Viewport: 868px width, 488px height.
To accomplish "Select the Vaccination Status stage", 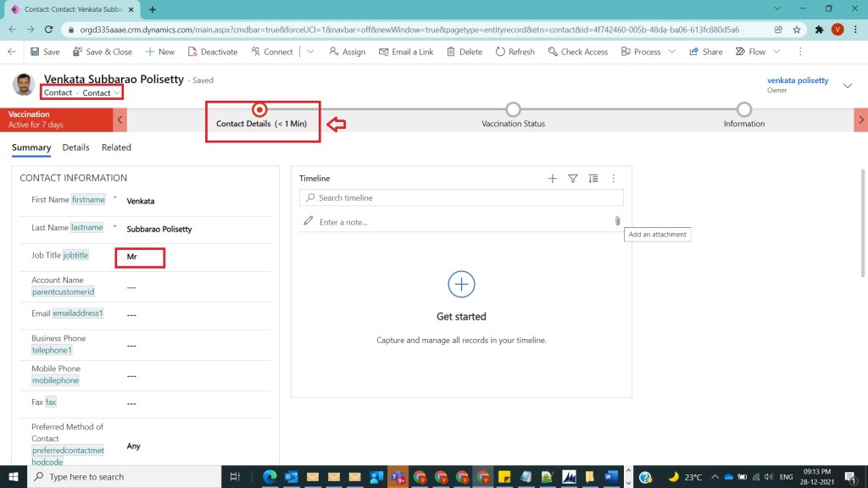I will [513, 110].
